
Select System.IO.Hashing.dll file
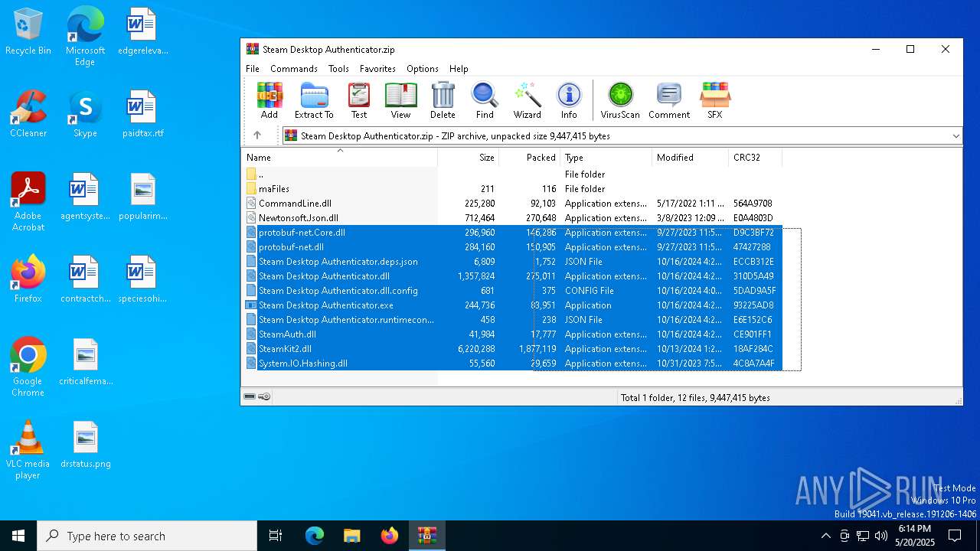point(513,364)
